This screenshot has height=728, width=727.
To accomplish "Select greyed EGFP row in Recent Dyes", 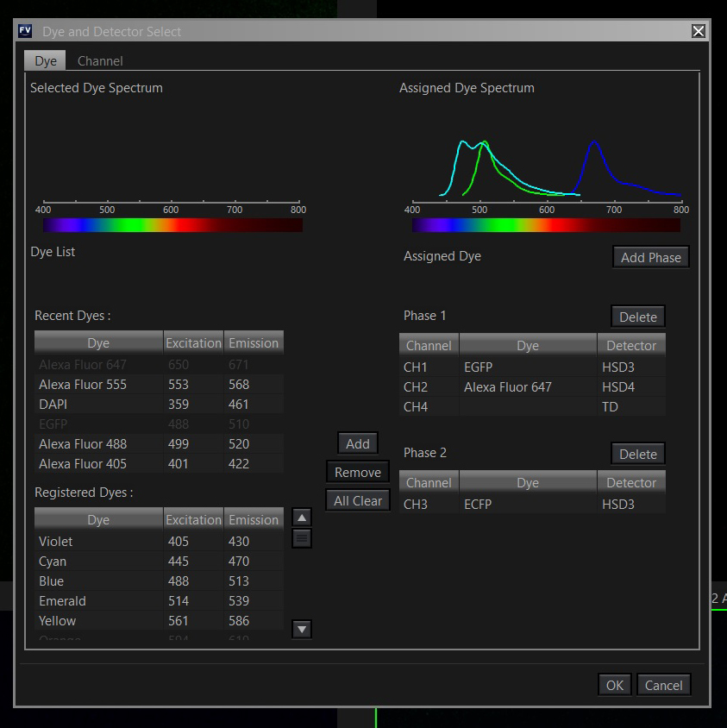I will tap(159, 424).
